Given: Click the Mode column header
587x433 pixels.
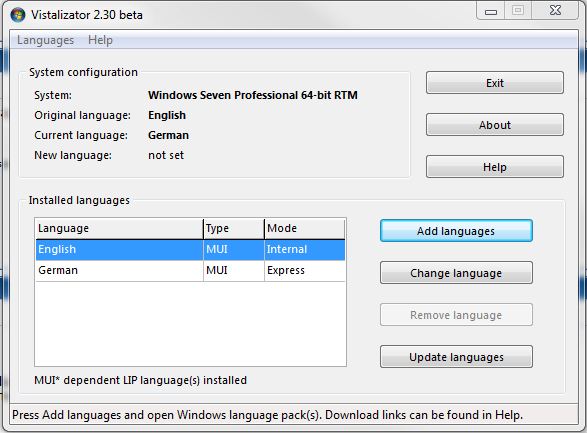Looking at the screenshot, I should pos(304,228).
